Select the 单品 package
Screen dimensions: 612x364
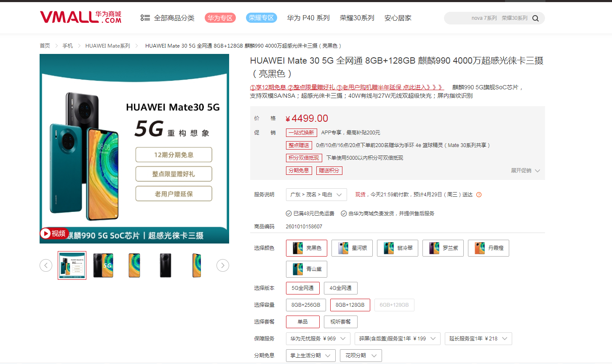303,322
